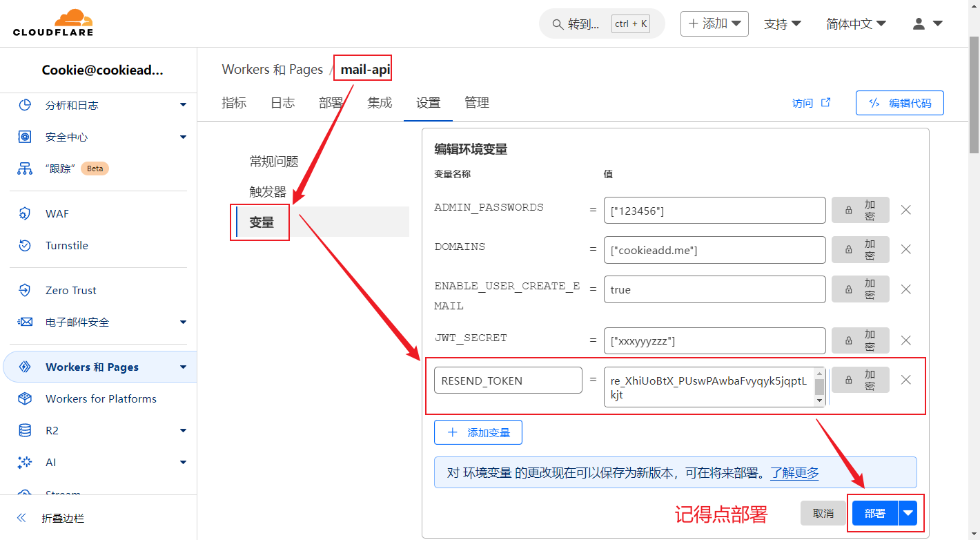Click the Zero Trust icon in sidebar
980x540 pixels.
tap(25, 290)
